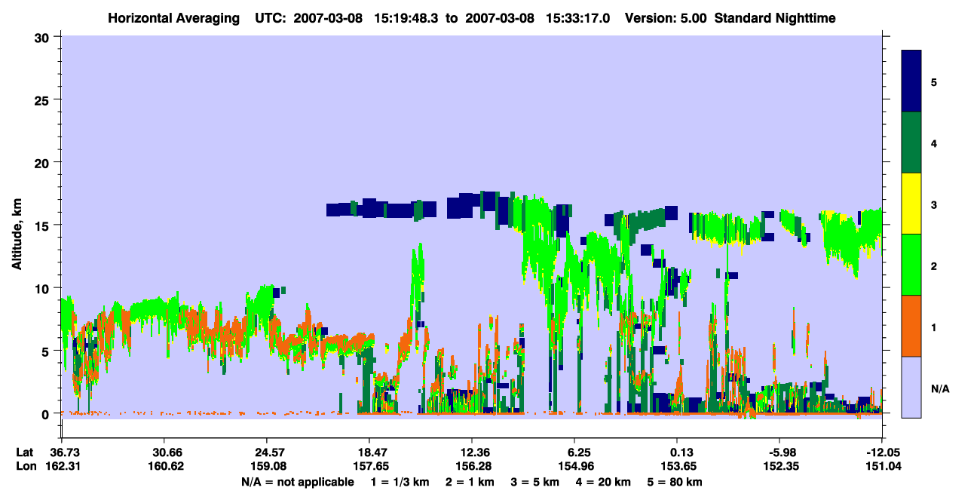Click the 'Lat' row label
The image size is (980, 503).
25,452
